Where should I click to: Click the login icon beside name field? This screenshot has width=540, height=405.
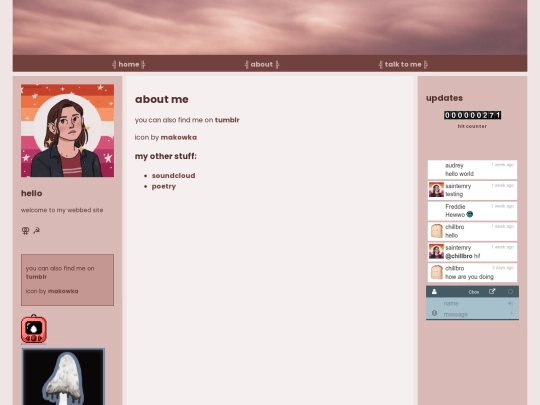[x=510, y=303]
